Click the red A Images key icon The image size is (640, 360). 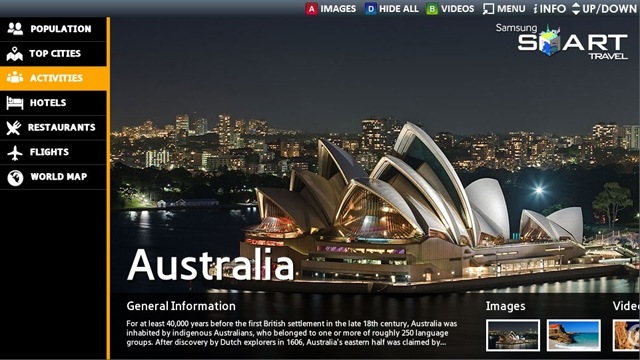[x=311, y=9]
